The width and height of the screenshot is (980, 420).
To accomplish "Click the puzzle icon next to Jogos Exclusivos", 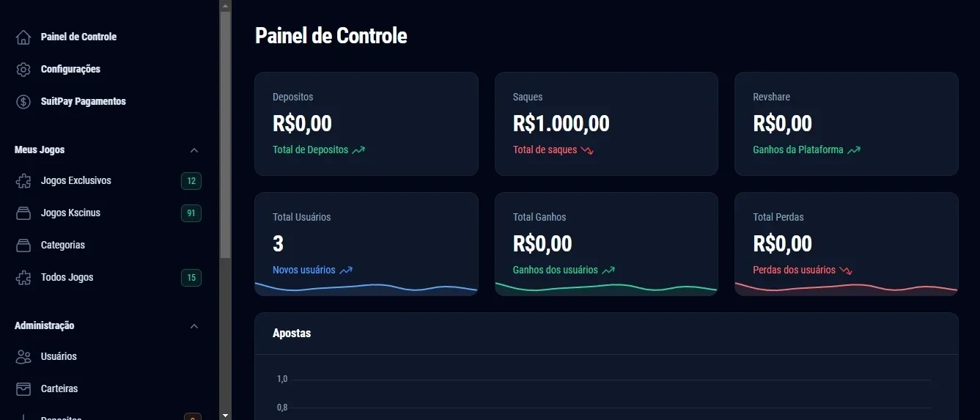I will (x=23, y=181).
